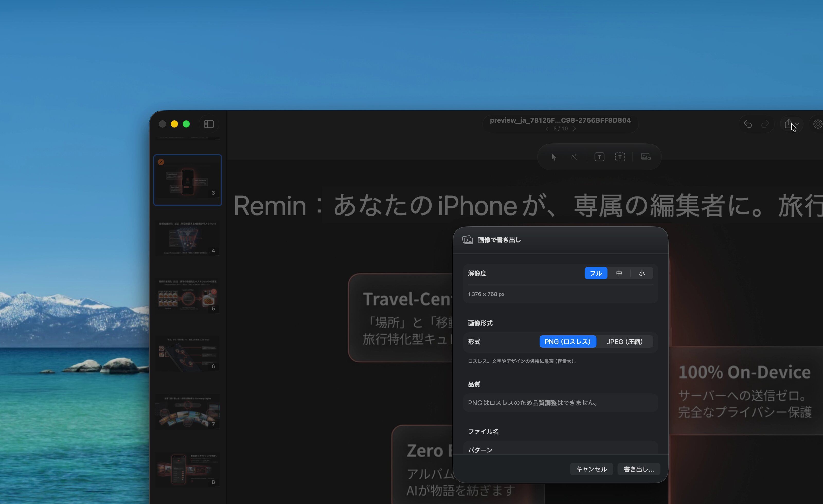Click the export share icon
The width and height of the screenshot is (823, 504).
click(789, 124)
